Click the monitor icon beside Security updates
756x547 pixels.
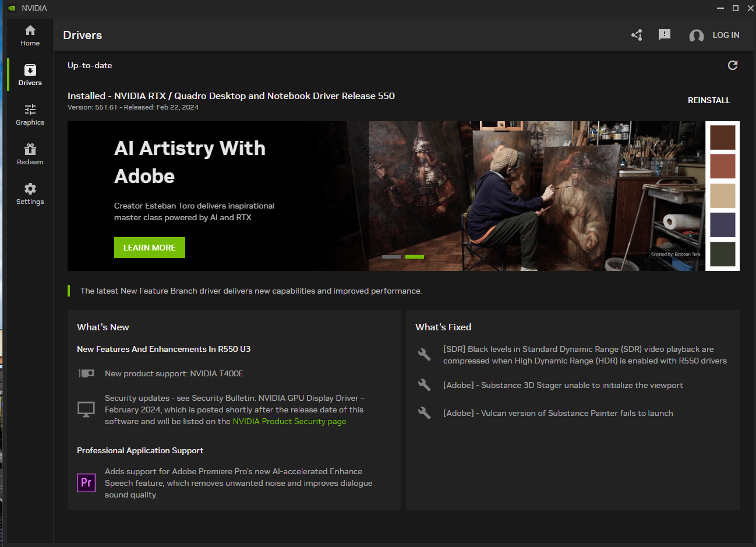86,410
